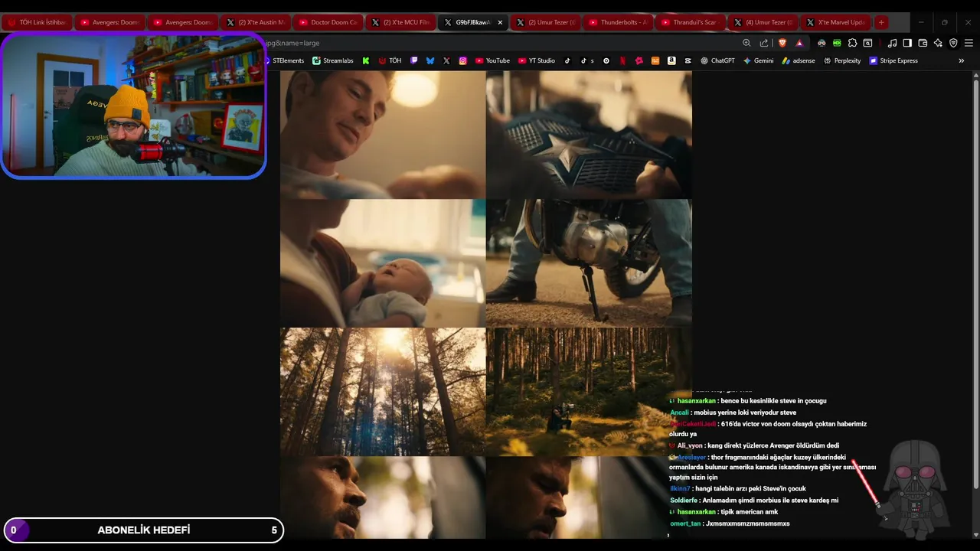Click the figure kneeling in forest image

pyautogui.click(x=589, y=392)
